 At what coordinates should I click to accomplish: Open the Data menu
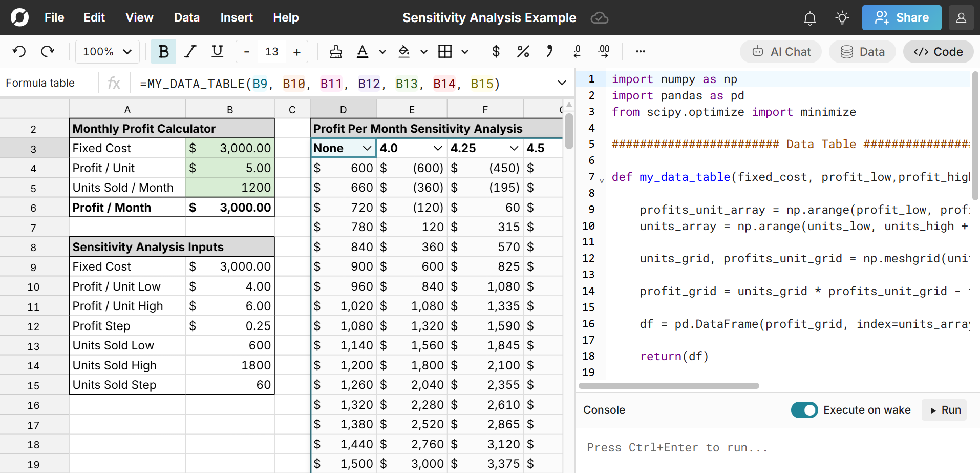click(x=186, y=17)
